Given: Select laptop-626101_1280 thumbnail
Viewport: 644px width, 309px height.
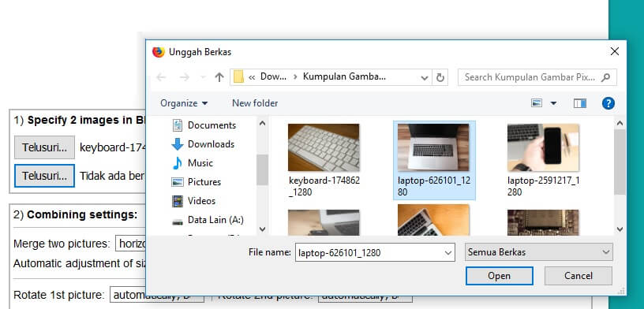Looking at the screenshot, I should click(x=433, y=147).
